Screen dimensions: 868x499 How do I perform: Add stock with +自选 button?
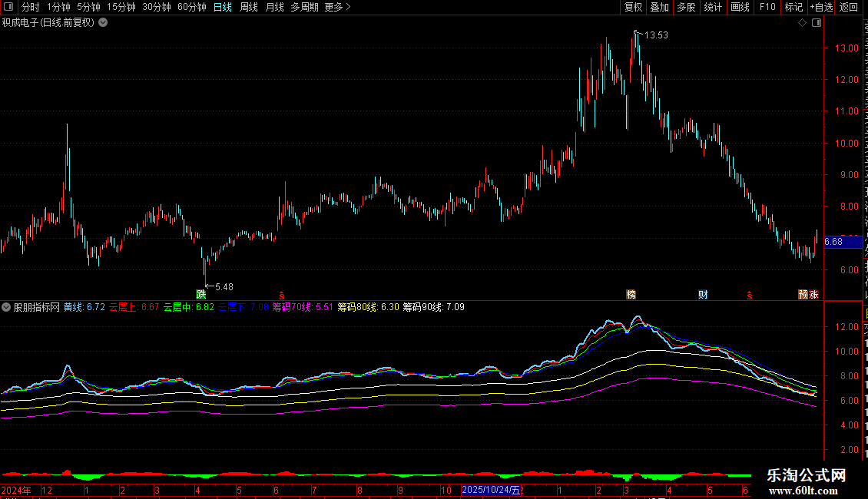[x=821, y=7]
